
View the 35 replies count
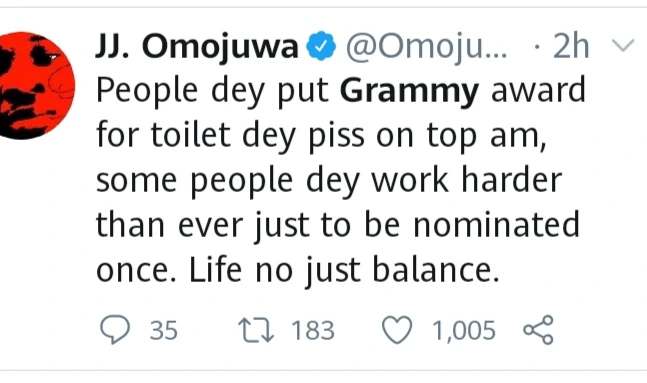pos(164,331)
